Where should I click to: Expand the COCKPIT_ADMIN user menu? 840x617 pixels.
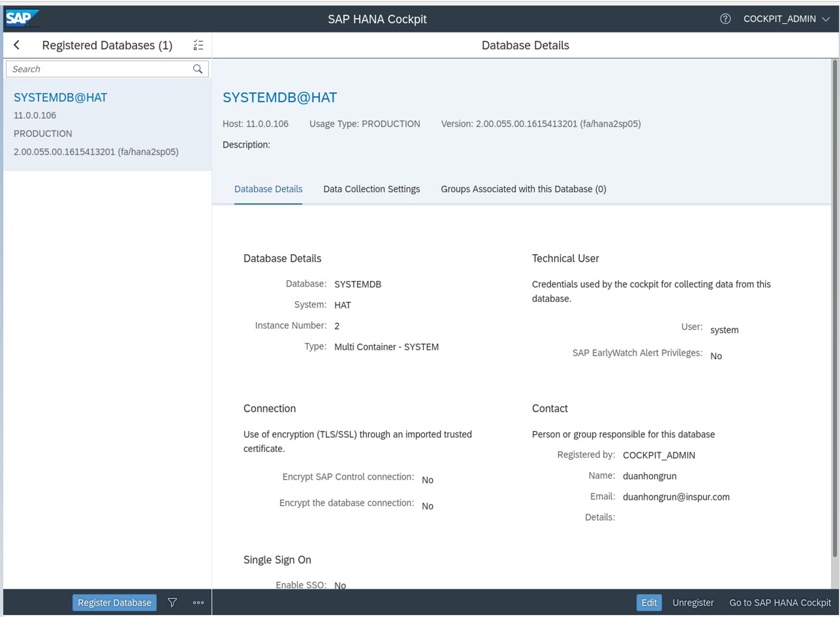(x=786, y=19)
